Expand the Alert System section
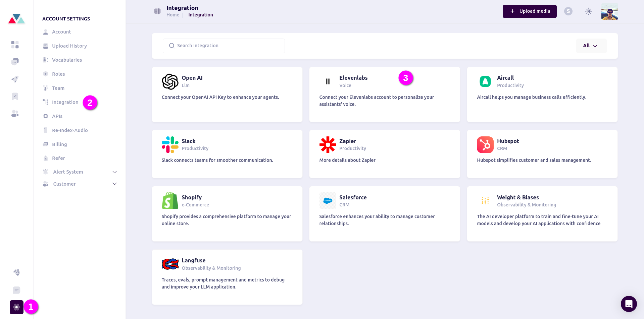 click(80, 172)
